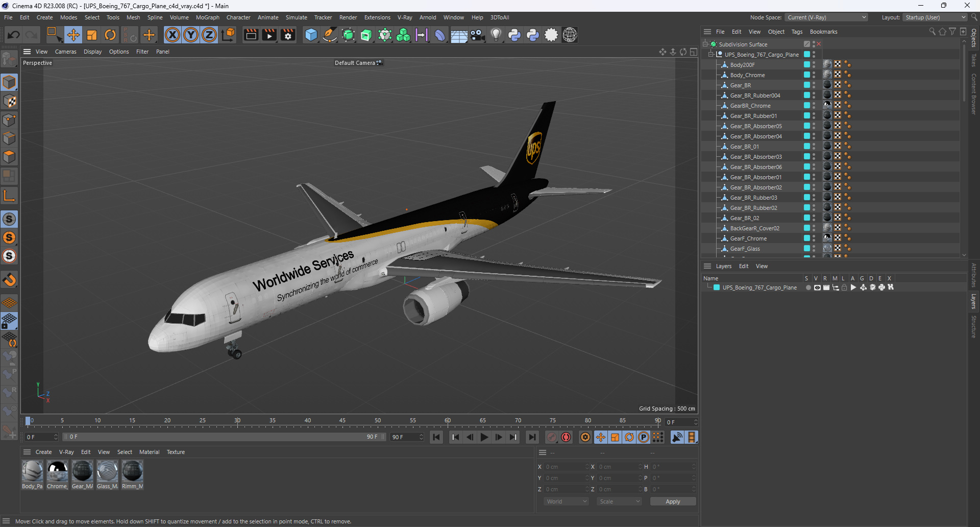Click the Spline Pen tool icon

330,35
